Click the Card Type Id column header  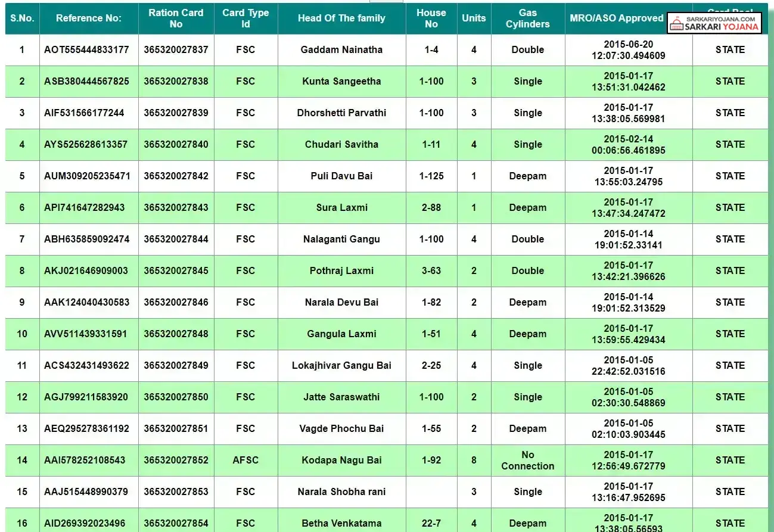coord(245,18)
